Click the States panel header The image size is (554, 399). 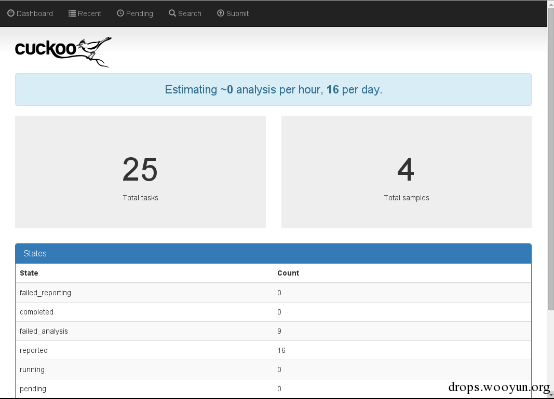click(x=273, y=253)
